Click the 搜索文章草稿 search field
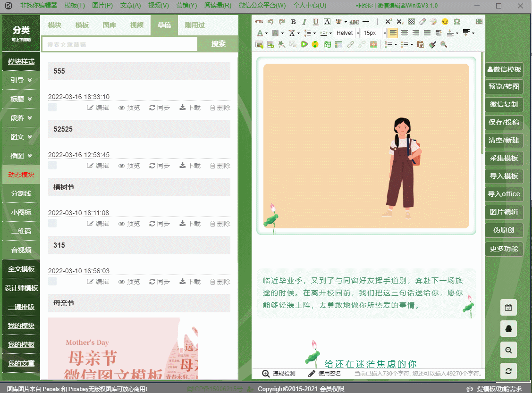 tap(119, 44)
